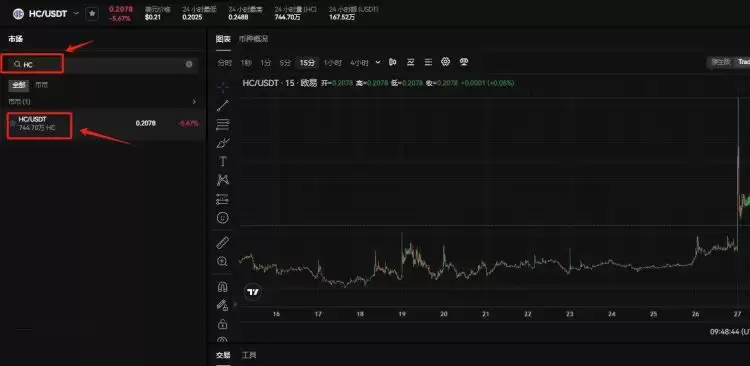Open the indicators menu
This screenshot has height=366, width=750.
(x=410, y=62)
